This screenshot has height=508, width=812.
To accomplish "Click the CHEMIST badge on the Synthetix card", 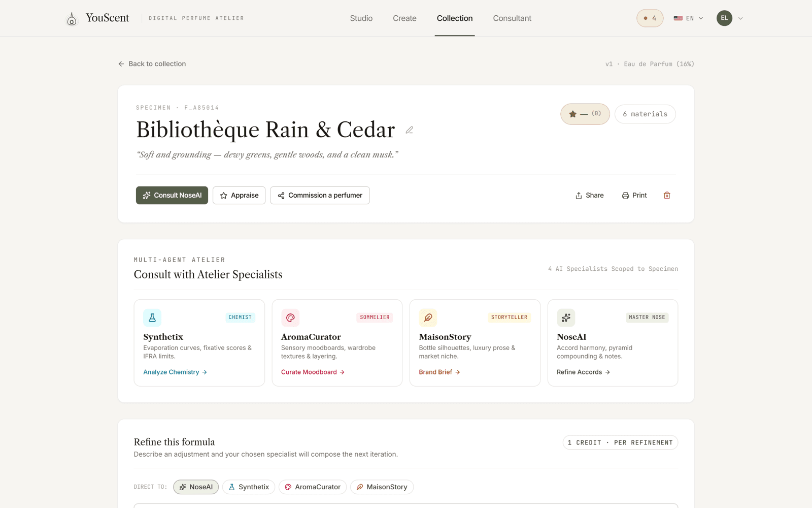I will coord(240,317).
